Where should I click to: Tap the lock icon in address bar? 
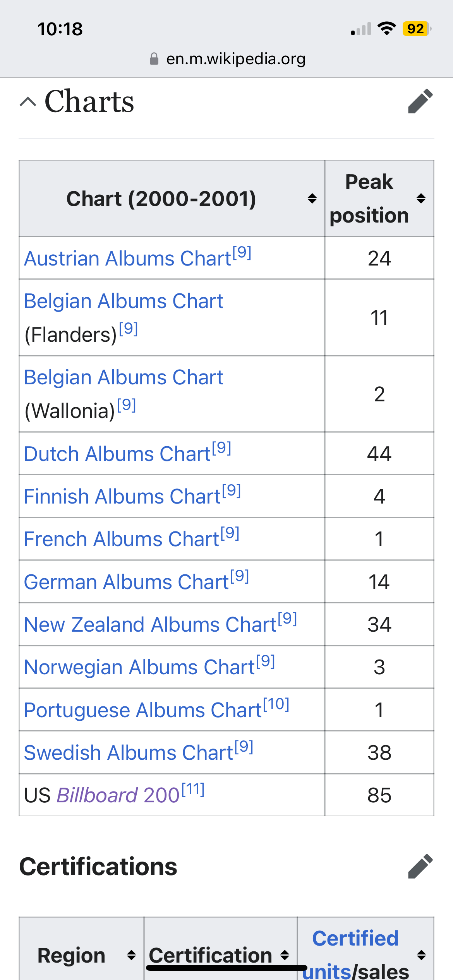coord(154,59)
